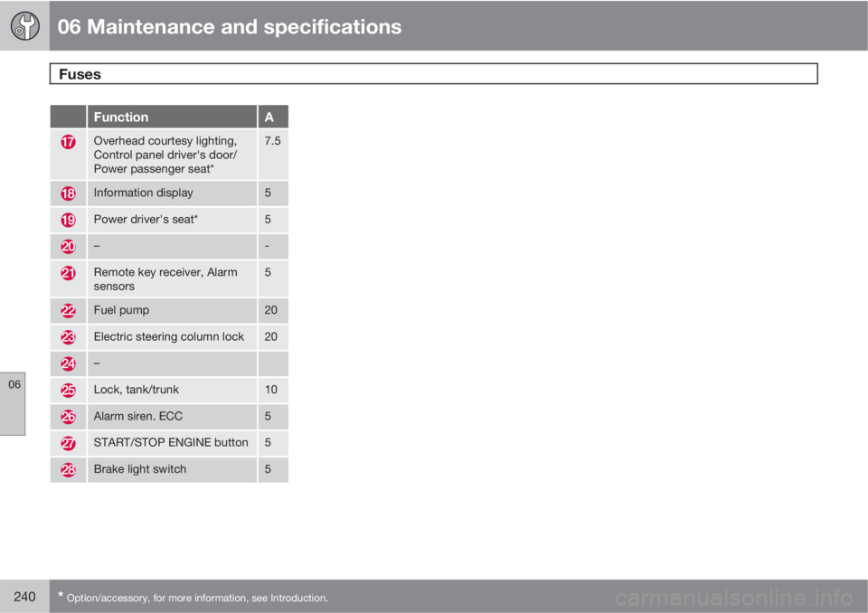Select red fuse number 17 badge
This screenshot has height=613, width=868.
click(x=68, y=142)
